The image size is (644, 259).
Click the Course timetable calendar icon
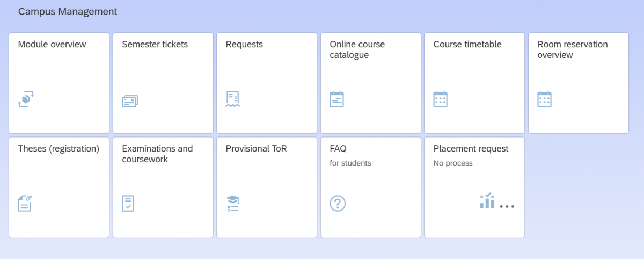click(441, 99)
